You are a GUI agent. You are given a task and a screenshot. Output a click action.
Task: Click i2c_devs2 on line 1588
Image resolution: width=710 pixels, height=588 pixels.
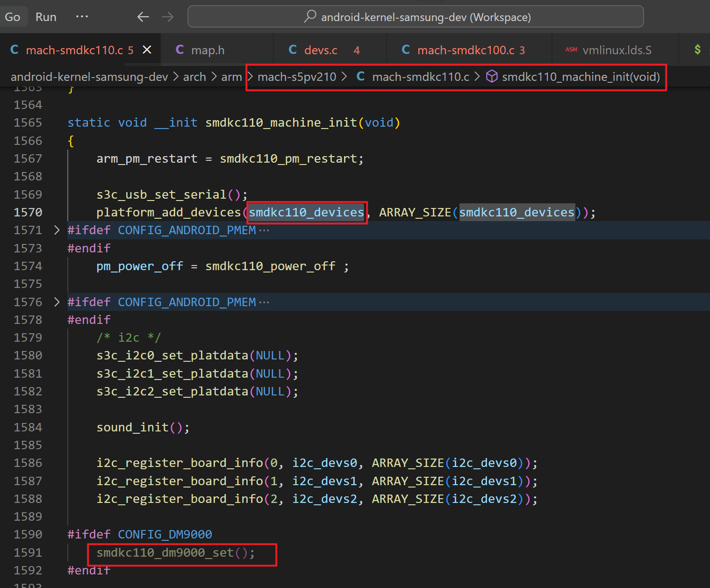(324, 499)
